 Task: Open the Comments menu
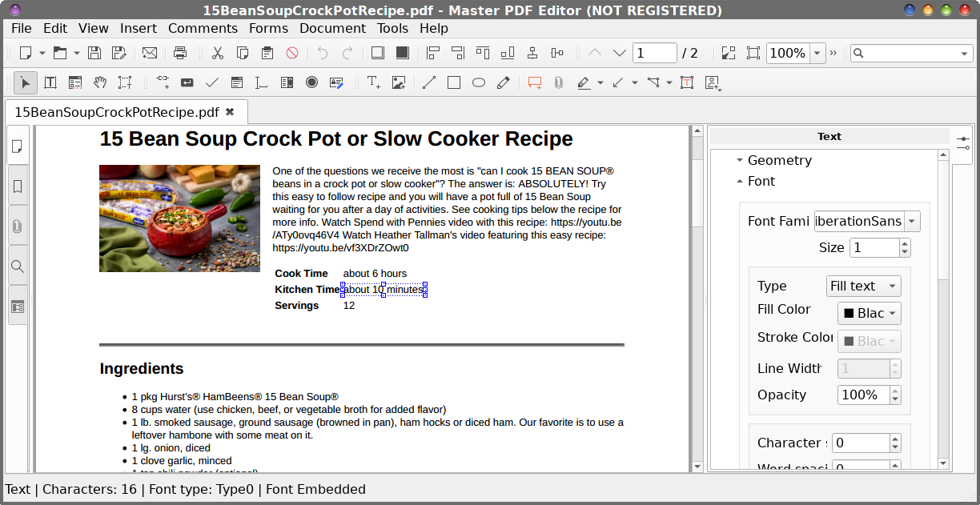pos(203,28)
